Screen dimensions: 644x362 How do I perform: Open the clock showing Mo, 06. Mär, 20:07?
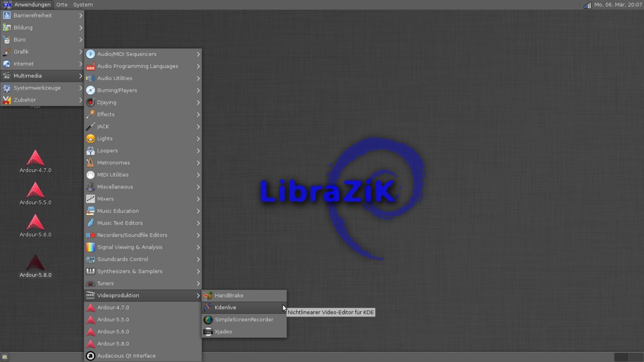click(x=618, y=5)
